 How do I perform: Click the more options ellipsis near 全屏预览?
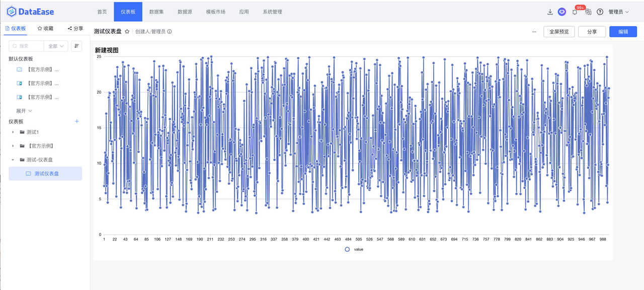[x=534, y=31]
